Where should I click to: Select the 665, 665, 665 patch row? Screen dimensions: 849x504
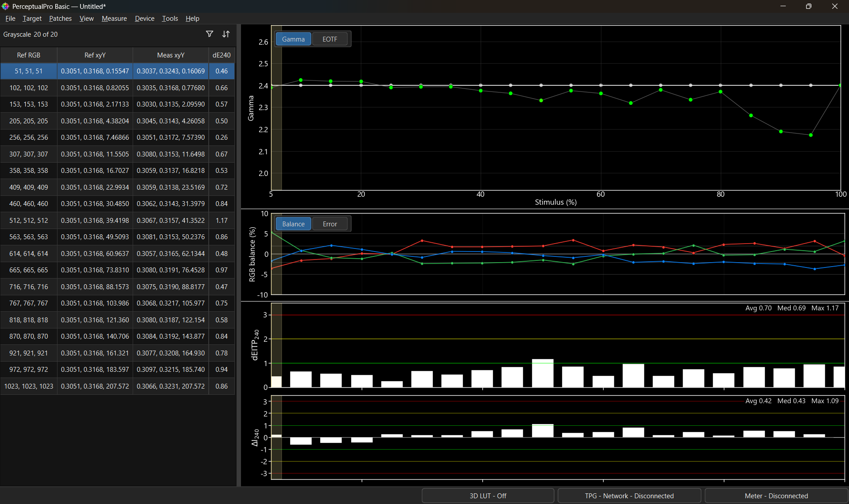[118, 270]
